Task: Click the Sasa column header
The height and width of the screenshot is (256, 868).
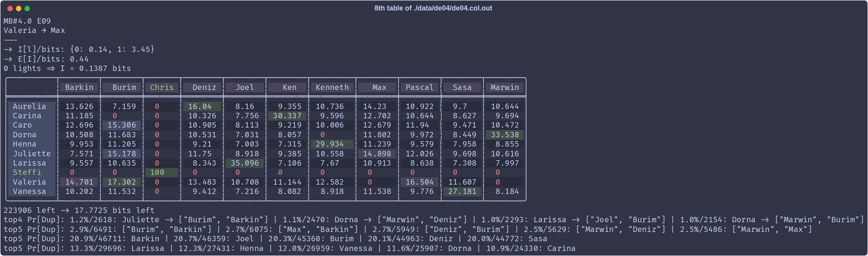Action: pos(462,87)
